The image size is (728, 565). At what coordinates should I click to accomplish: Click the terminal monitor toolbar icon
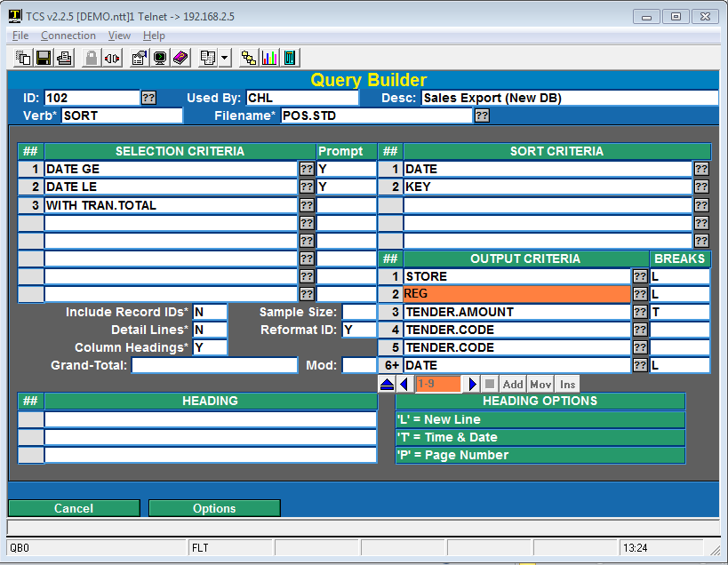pos(160,59)
